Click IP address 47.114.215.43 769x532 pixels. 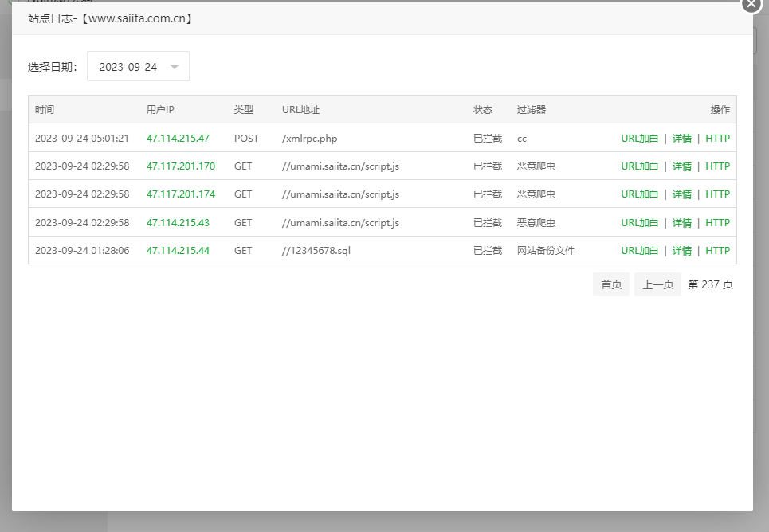click(178, 223)
